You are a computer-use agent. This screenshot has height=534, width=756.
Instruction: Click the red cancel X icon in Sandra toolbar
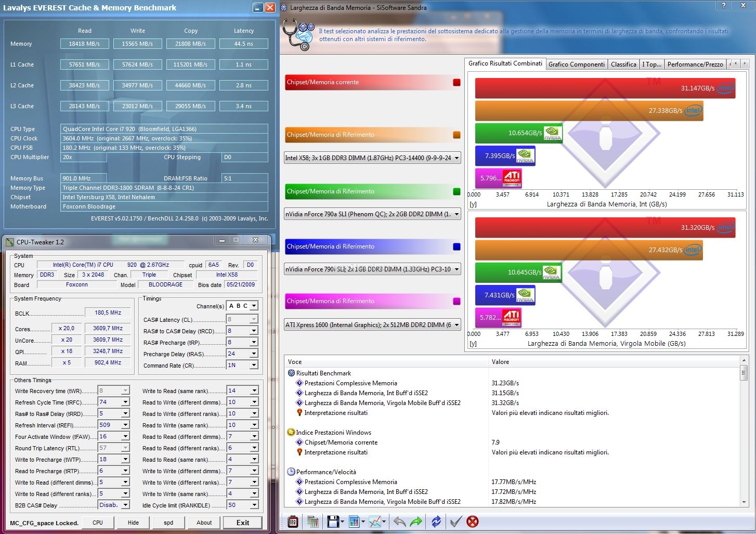click(x=473, y=522)
